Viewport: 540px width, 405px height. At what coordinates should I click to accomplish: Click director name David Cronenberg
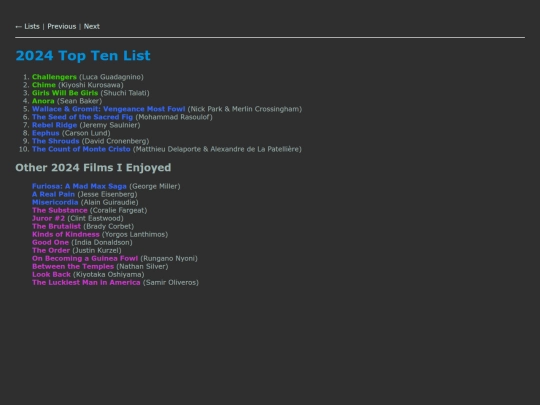click(x=115, y=141)
